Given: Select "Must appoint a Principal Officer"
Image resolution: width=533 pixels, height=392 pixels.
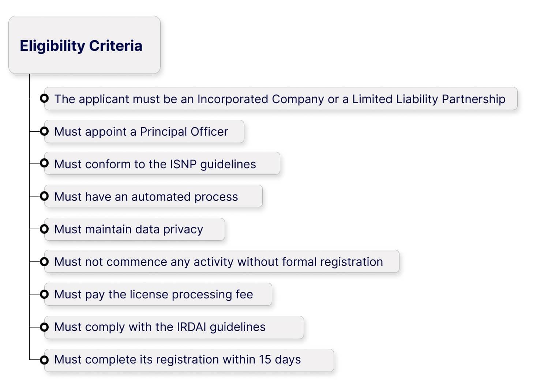Looking at the screenshot, I should pyautogui.click(x=141, y=132).
